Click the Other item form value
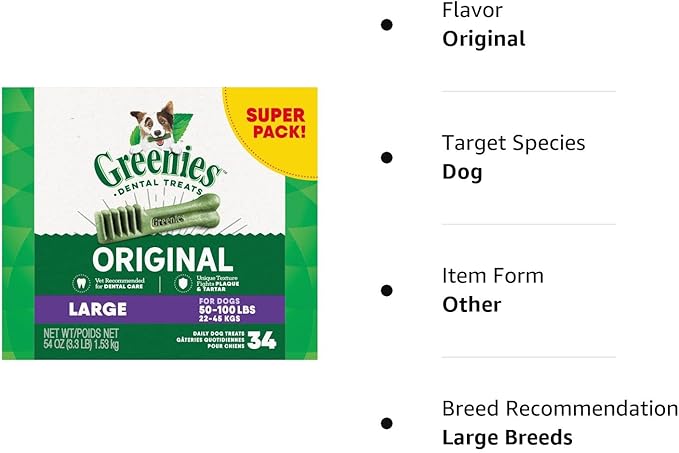This screenshot has height=453, width=679. [x=472, y=304]
